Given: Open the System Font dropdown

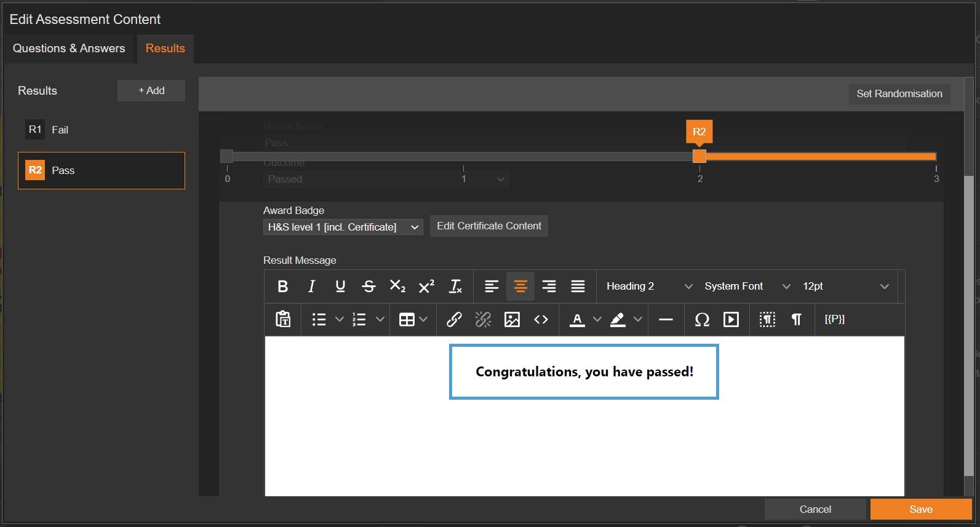Looking at the screenshot, I should (747, 287).
